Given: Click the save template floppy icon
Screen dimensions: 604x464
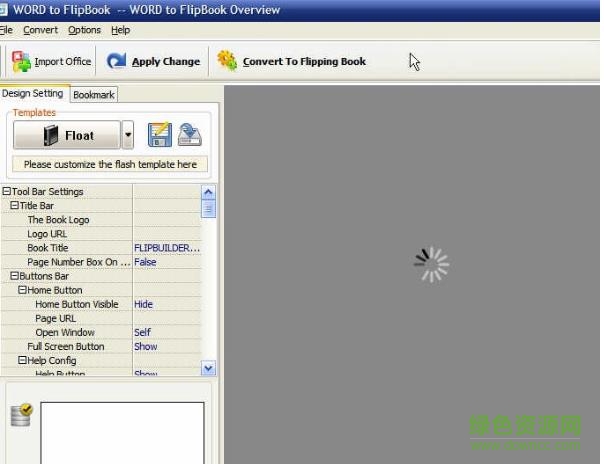Looking at the screenshot, I should 160,135.
